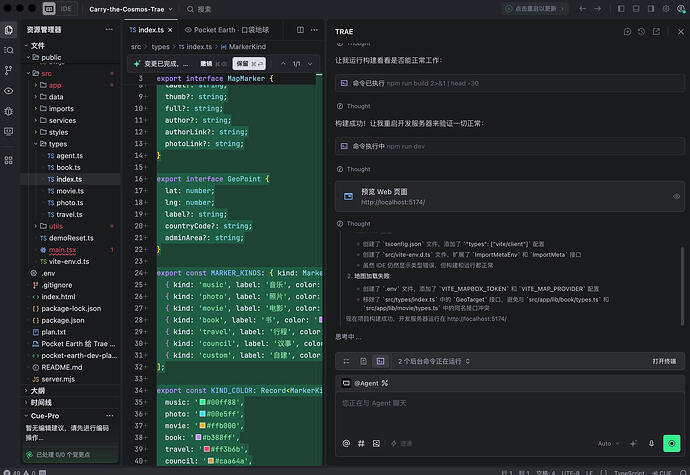Toggle the primary sidebar layout icon
The width and height of the screenshot is (690, 475).
[621, 9]
